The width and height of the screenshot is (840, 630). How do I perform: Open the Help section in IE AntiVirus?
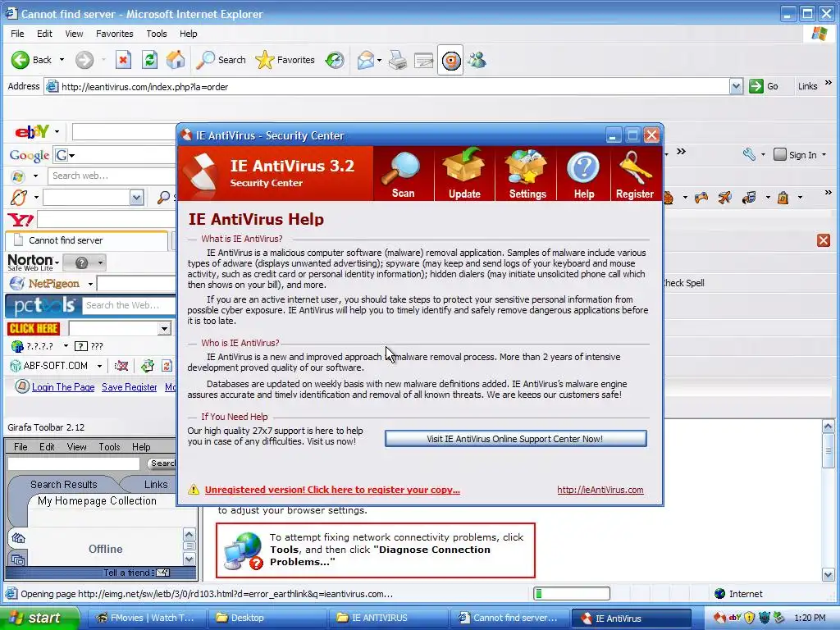[583, 174]
